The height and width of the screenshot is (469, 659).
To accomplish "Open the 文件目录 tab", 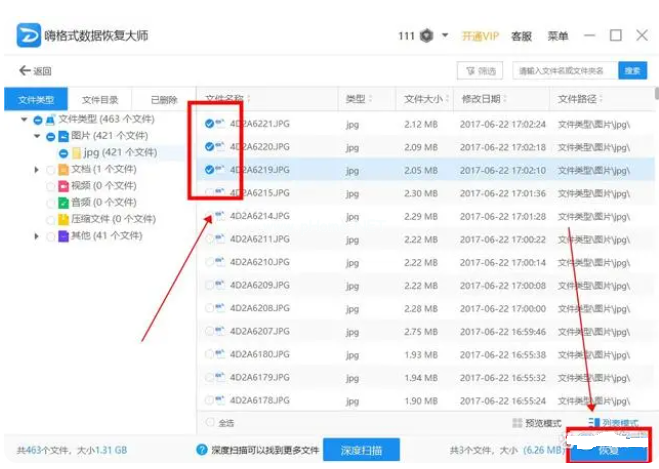I will 100,100.
